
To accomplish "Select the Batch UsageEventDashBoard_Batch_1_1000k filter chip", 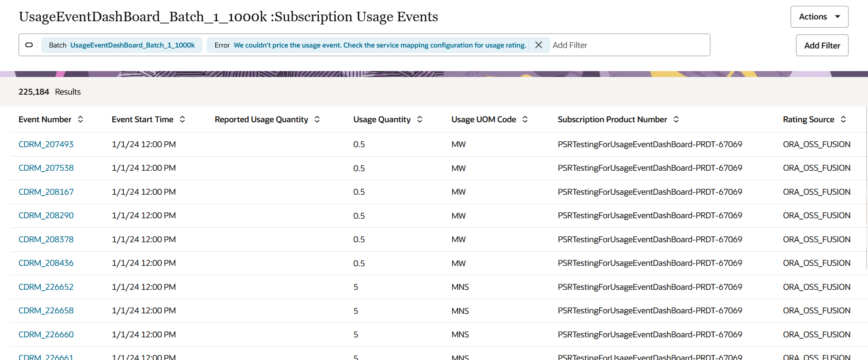I will (122, 45).
